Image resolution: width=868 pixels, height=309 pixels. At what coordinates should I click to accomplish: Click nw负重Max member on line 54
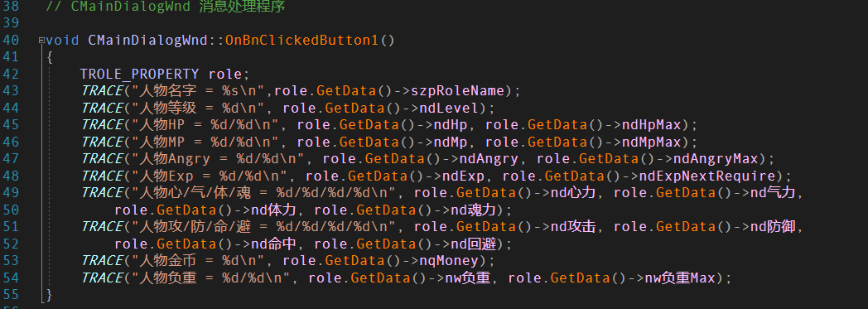click(682, 278)
